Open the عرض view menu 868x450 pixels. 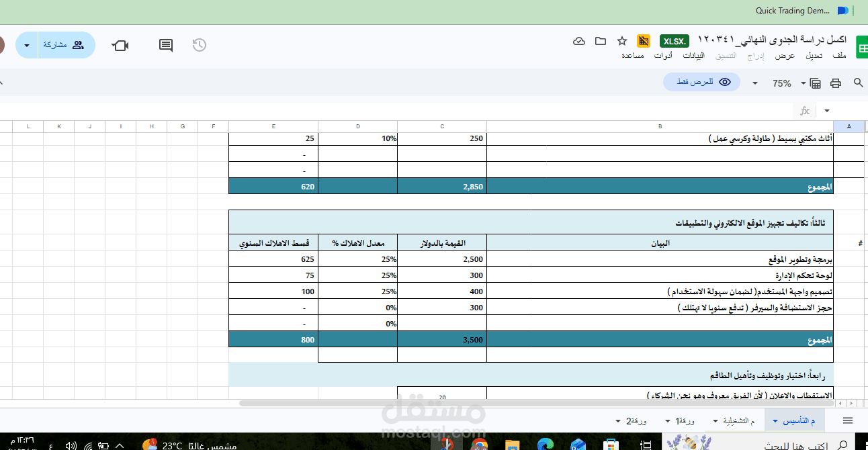click(x=785, y=55)
